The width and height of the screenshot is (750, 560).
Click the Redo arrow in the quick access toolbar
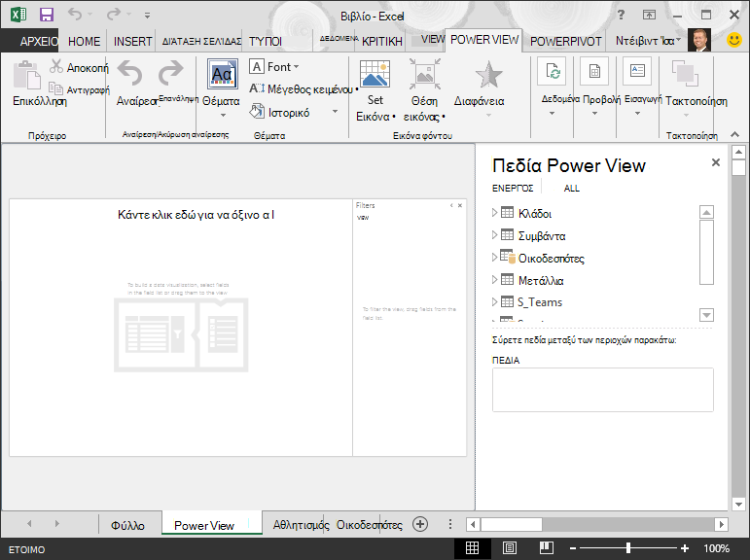[x=114, y=14]
